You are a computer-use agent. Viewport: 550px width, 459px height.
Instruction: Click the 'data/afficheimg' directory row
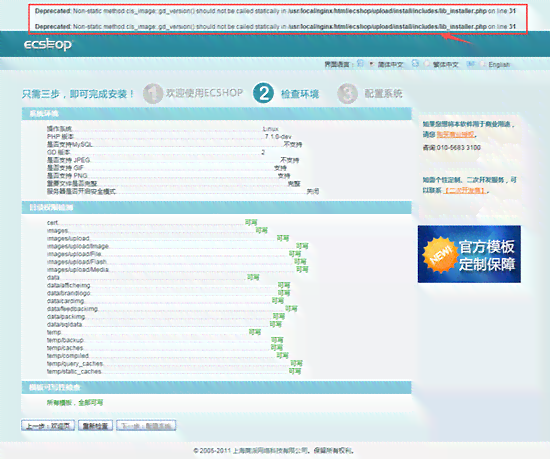[168, 285]
